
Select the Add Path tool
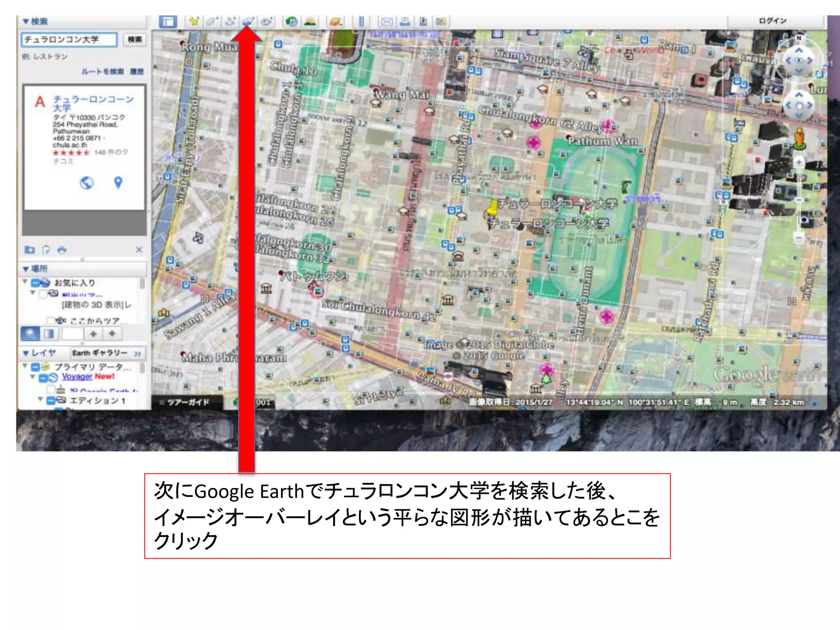pos(230,21)
